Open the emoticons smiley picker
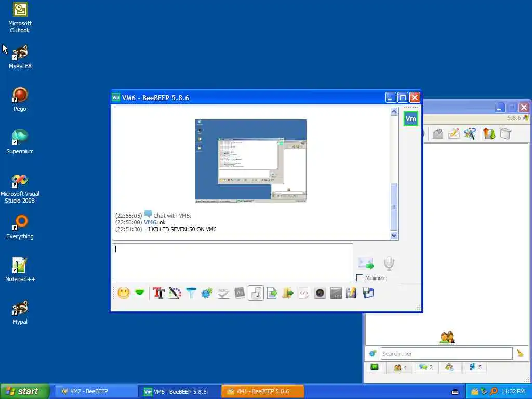This screenshot has width=532, height=399. [124, 293]
